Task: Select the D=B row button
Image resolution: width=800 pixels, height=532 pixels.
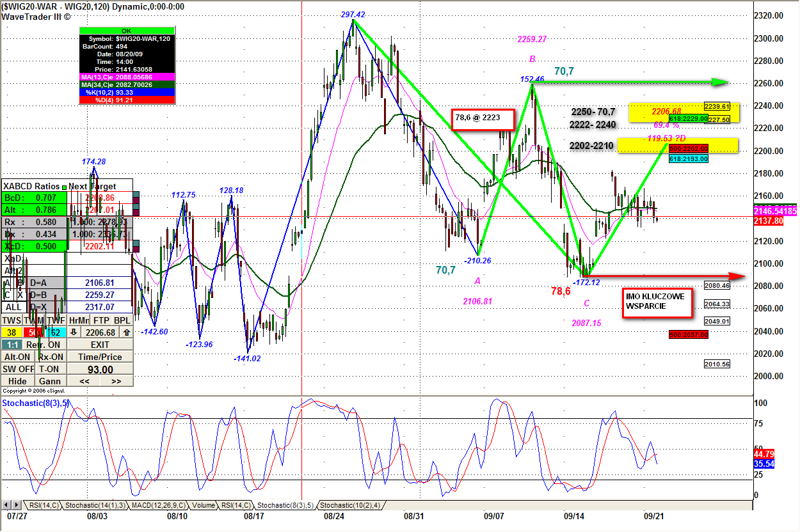Action: 47,295
